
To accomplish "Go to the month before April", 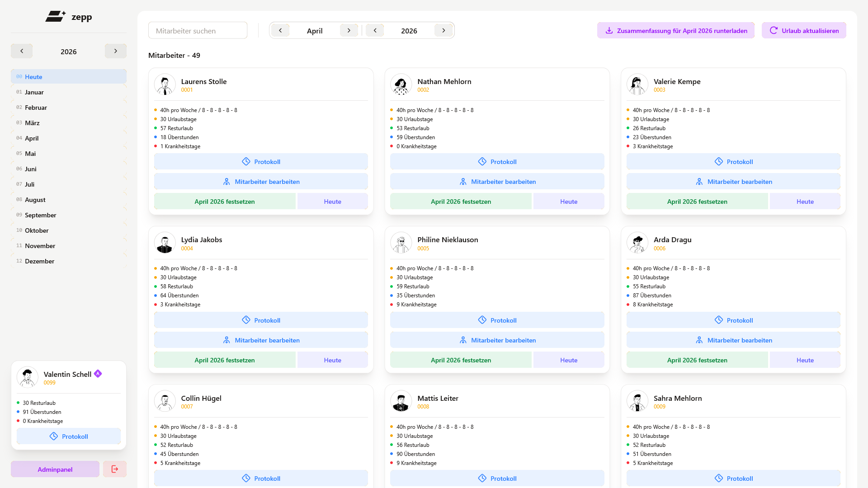I will 280,30.
